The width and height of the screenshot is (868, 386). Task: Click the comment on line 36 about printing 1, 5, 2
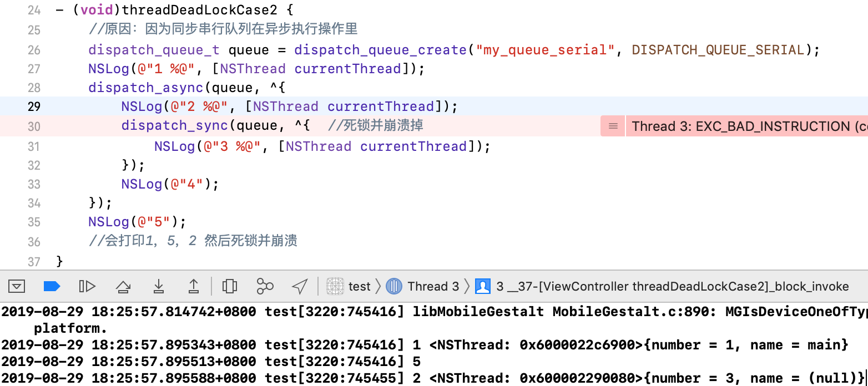[193, 241]
